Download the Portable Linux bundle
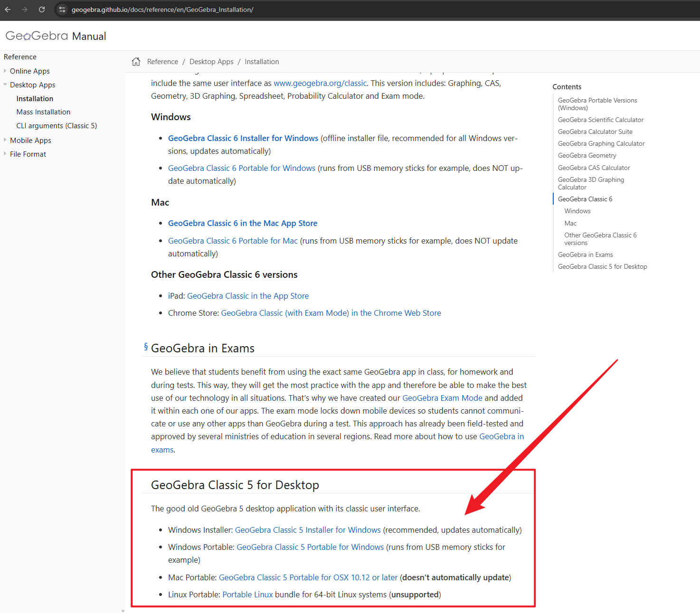The width and height of the screenshot is (700, 613). point(247,594)
